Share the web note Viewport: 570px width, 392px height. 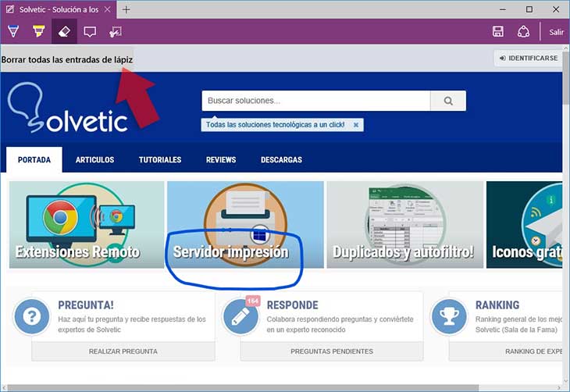523,32
